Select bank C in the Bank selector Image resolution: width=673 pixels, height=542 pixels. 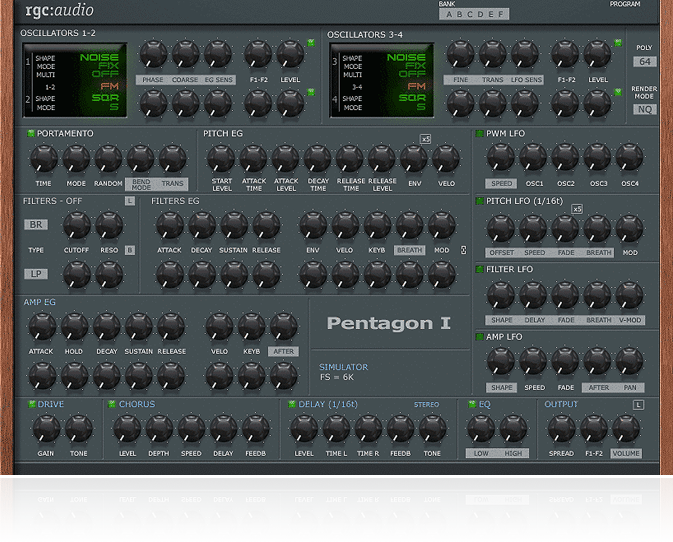470,14
